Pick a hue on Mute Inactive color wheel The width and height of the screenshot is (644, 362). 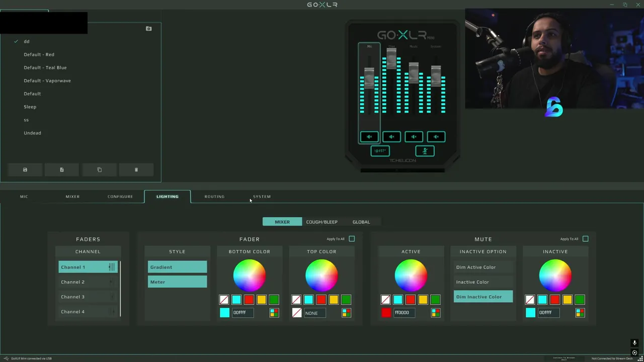pos(555,276)
